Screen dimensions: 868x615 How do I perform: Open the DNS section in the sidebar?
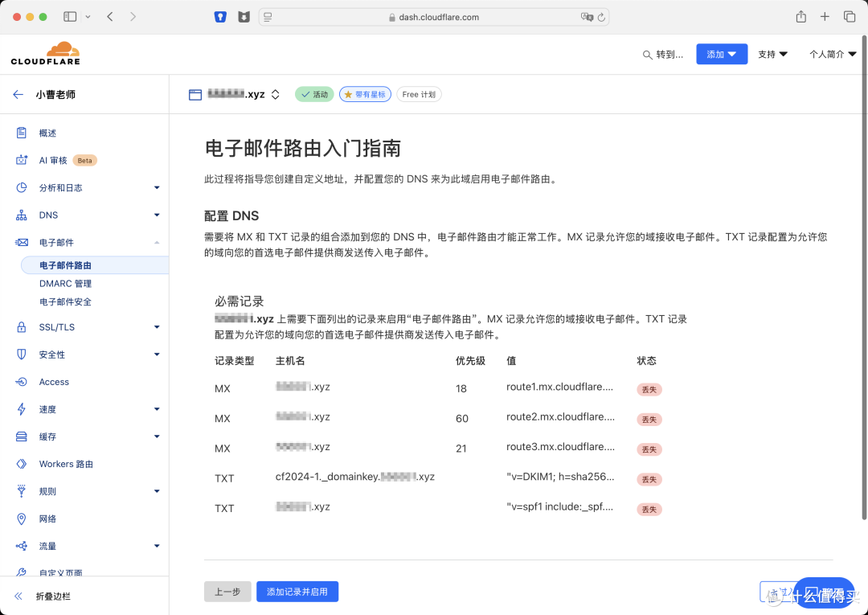click(x=47, y=215)
